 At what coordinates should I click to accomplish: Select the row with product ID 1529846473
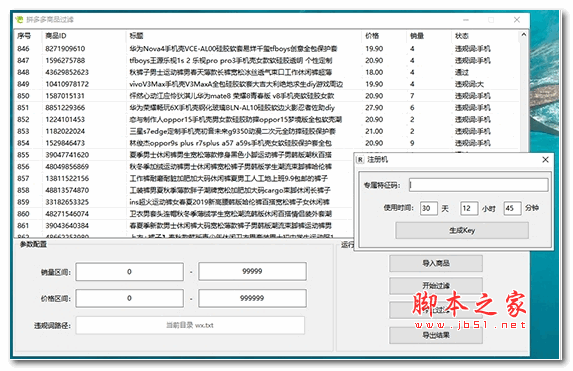(267, 143)
